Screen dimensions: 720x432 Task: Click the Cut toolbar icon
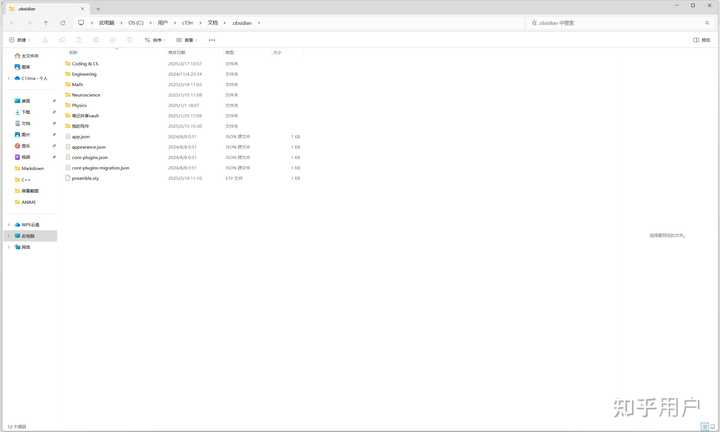click(45, 40)
